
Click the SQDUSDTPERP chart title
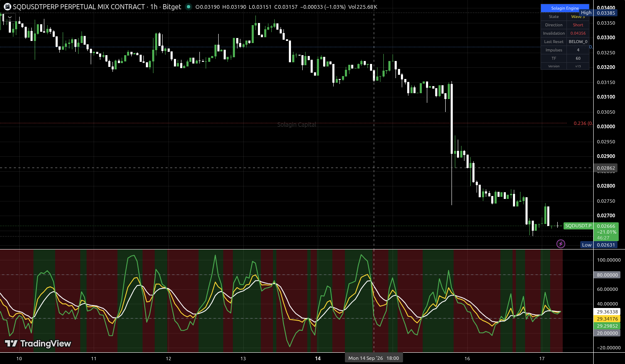(79, 7)
